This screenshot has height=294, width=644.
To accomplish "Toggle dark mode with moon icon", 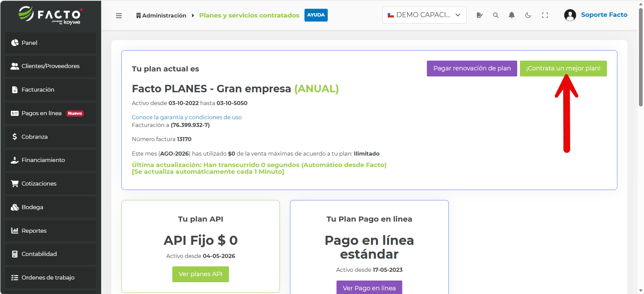I will click(528, 15).
